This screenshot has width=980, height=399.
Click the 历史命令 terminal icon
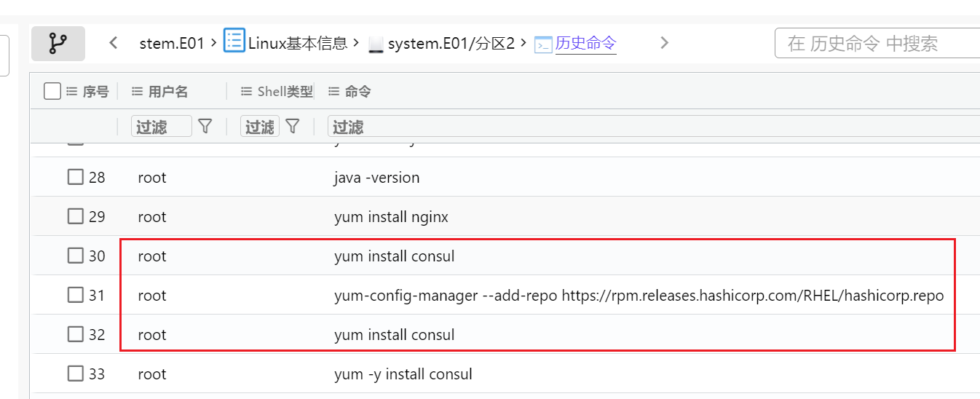(x=543, y=45)
